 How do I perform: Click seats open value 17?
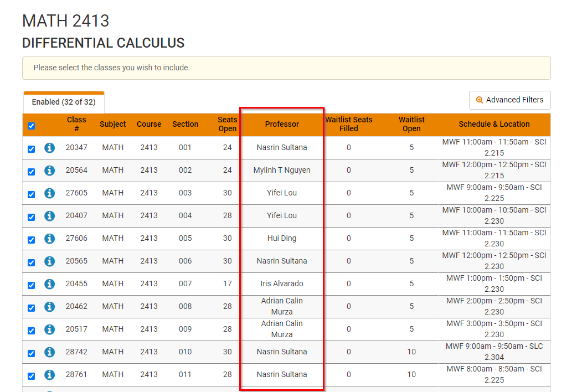point(228,283)
